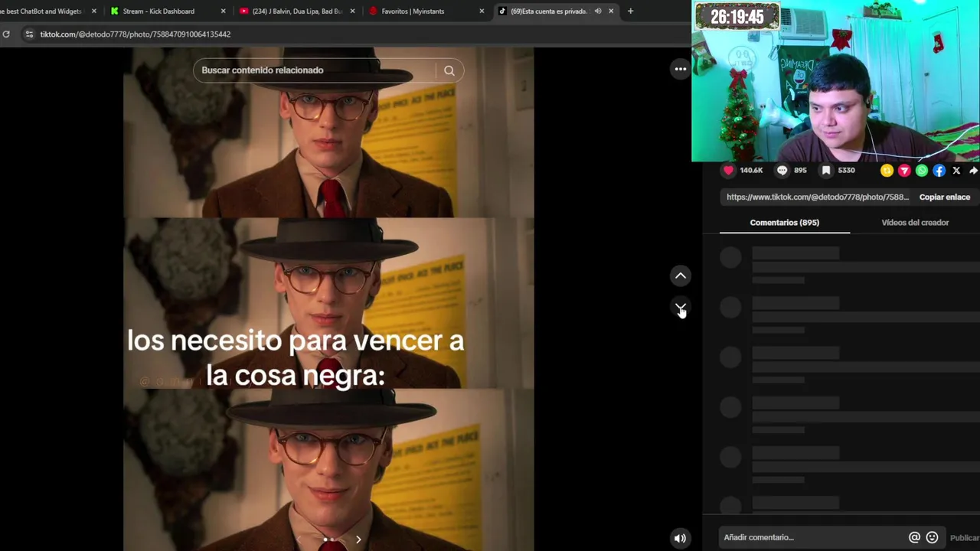Click the tiktok.com address bar URL
Screen dimensions: 980x551
point(136,34)
